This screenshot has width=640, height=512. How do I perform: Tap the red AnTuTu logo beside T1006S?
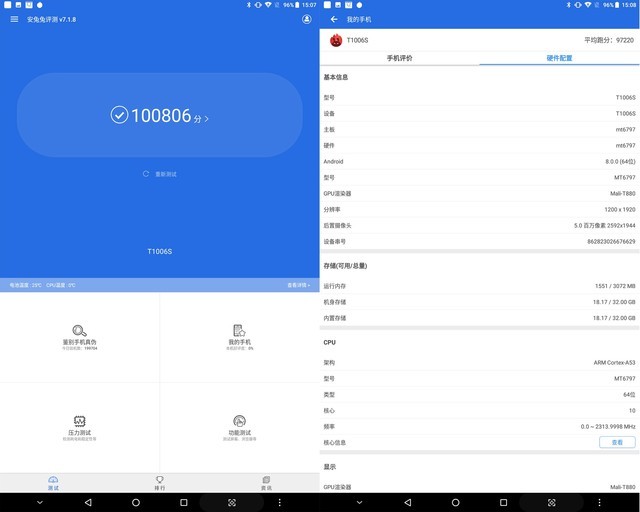coord(336,40)
